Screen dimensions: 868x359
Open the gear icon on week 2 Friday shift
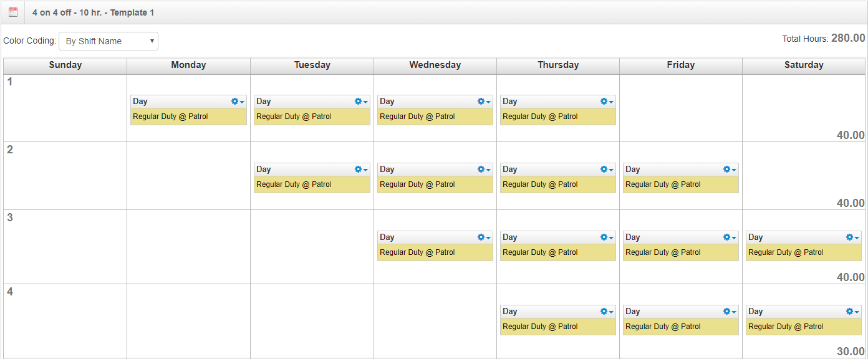(x=726, y=169)
